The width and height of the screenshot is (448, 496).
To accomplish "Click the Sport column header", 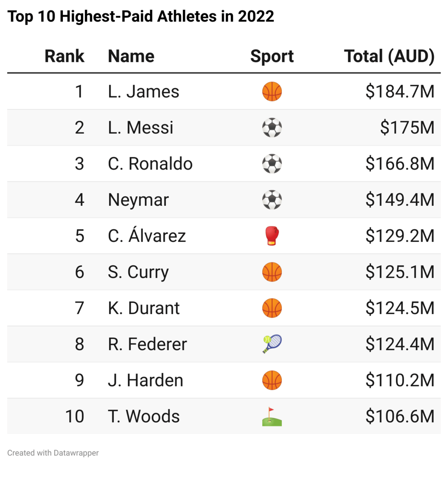I will click(x=272, y=56).
